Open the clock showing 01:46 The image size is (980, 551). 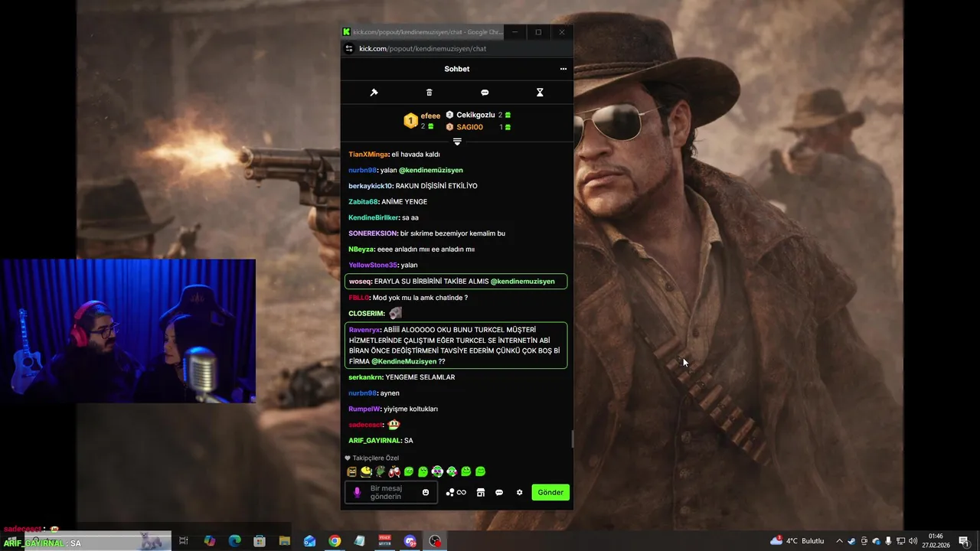point(936,541)
